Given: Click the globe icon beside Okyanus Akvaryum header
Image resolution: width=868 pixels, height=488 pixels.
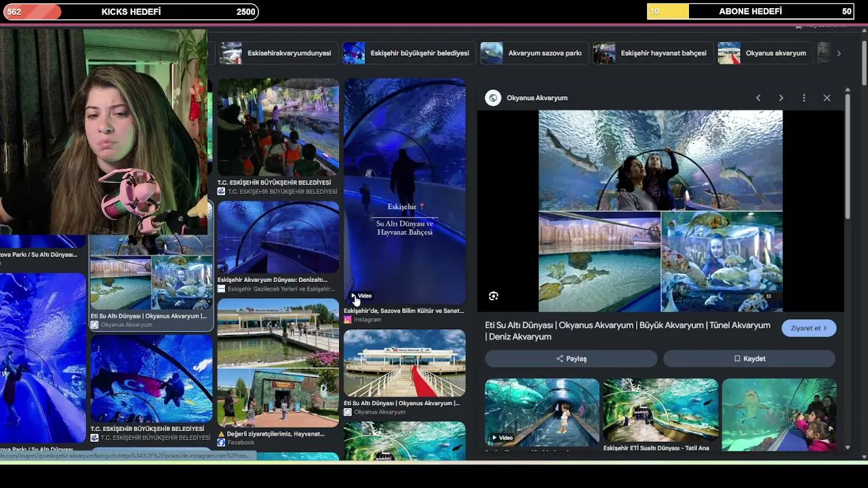Looking at the screenshot, I should coord(493,98).
